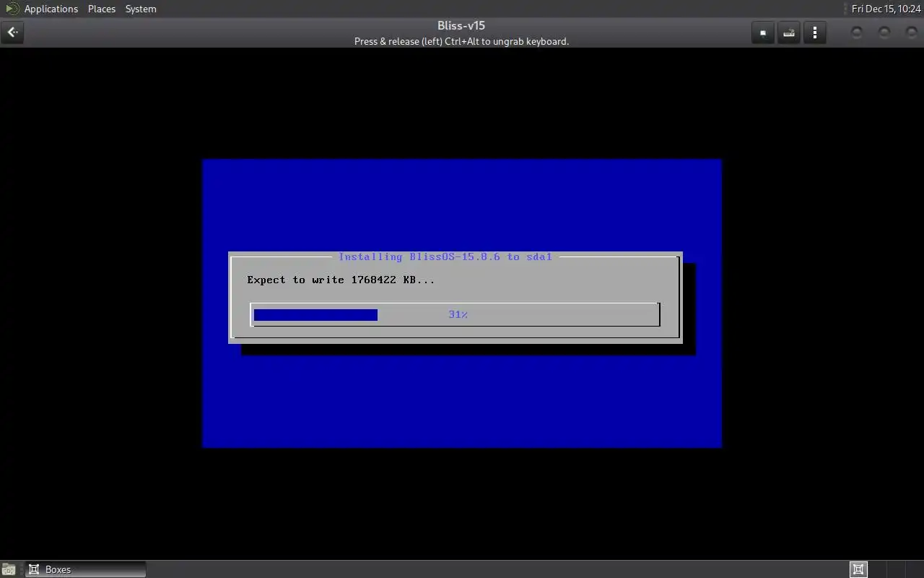Viewport: 924px width, 578px height.
Task: Click the maximize window control in Boxes header
Action: pos(884,33)
